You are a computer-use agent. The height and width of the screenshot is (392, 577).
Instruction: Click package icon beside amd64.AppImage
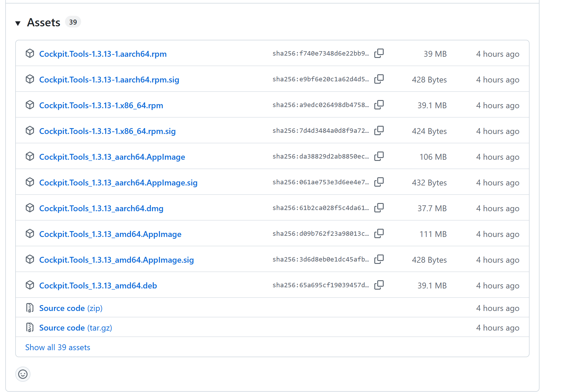(x=30, y=234)
